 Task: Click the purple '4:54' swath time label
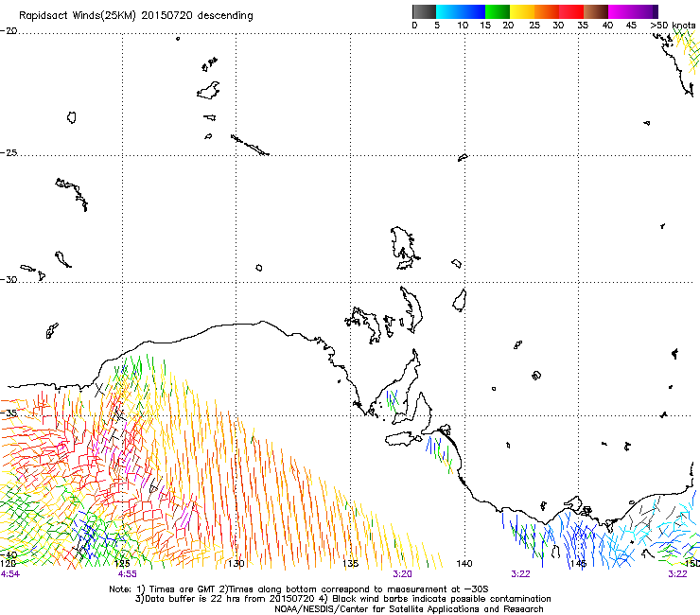(x=10, y=574)
